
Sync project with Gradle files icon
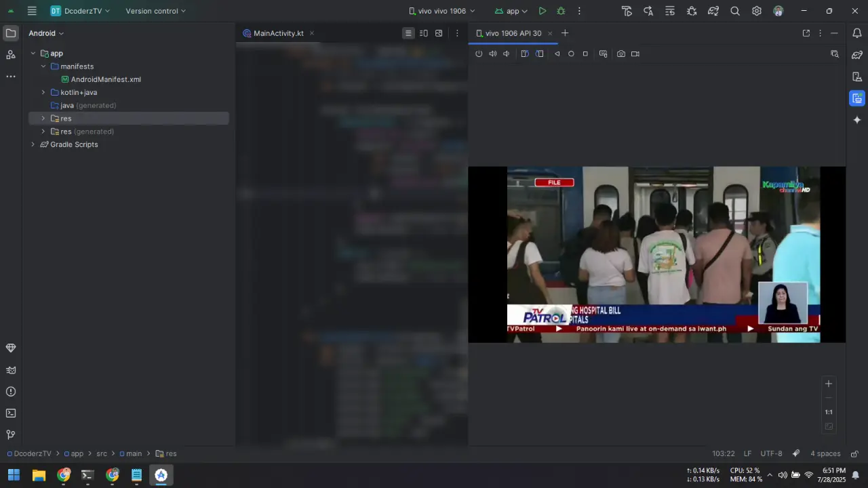(713, 11)
